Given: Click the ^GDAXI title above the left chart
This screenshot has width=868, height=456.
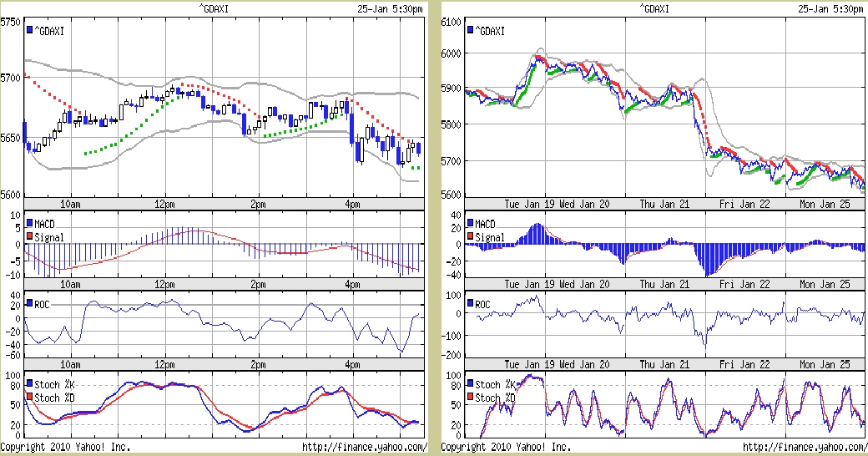Looking at the screenshot, I should click(x=213, y=8).
